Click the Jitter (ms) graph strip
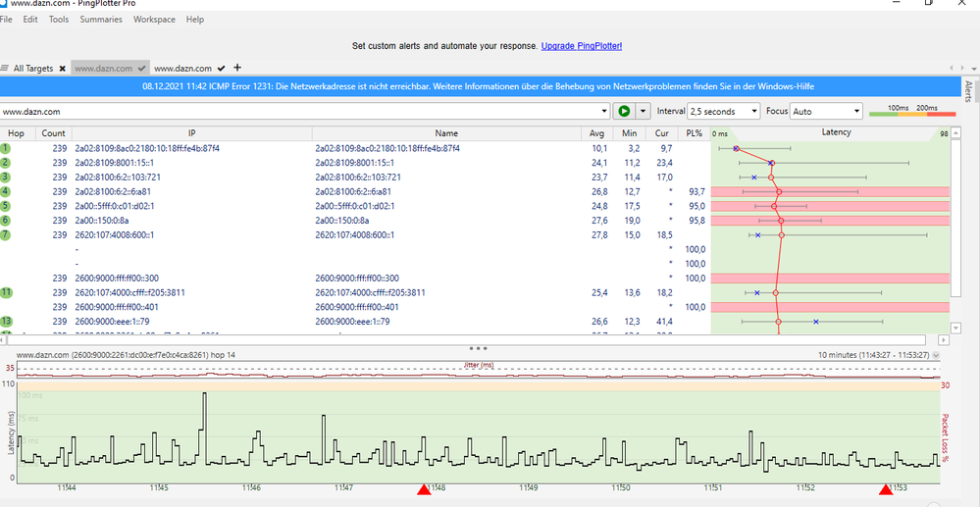The width and height of the screenshot is (980, 507). coord(478,370)
